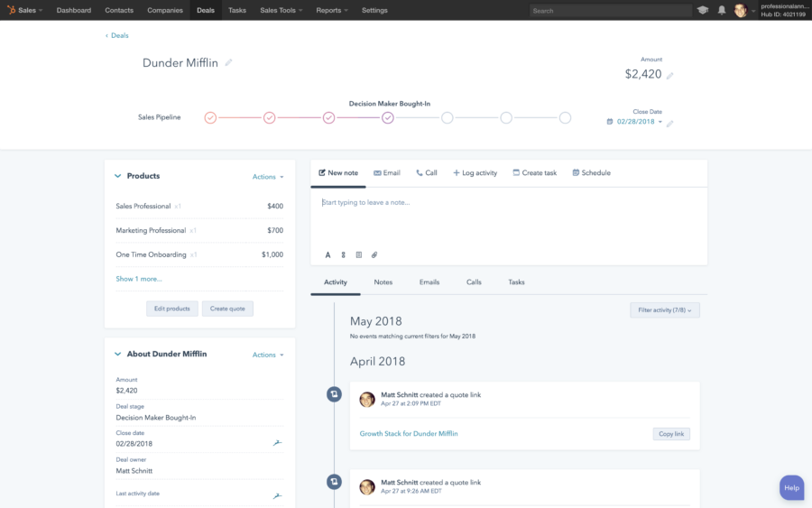
Task: Open Products Actions dropdown
Action: tap(268, 177)
